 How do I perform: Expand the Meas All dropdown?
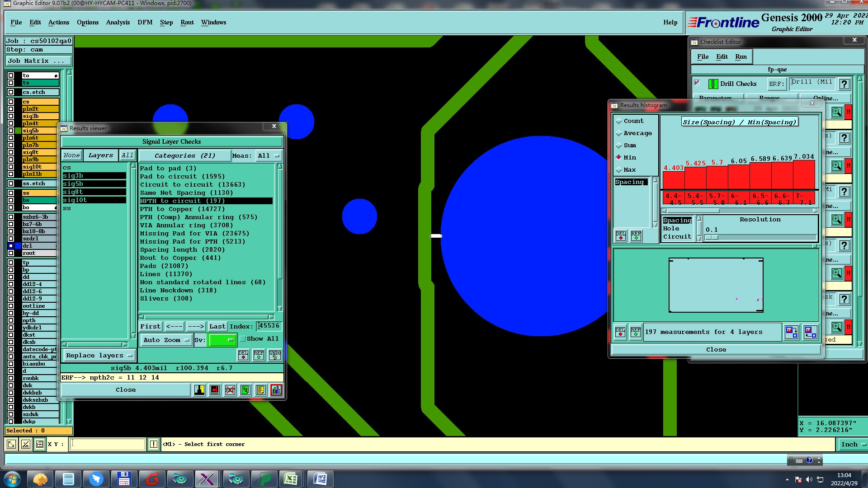tap(269, 156)
